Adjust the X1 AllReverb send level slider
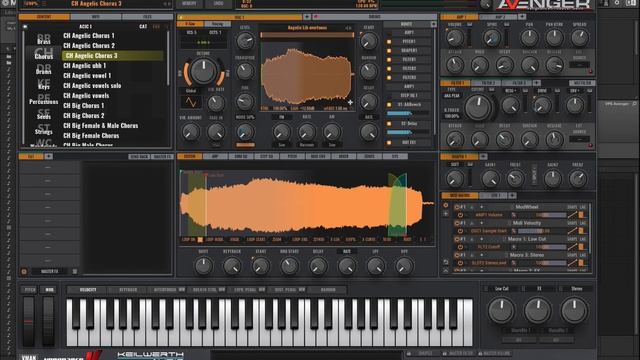Image resolution: width=640 pixels, height=360 pixels. 407,113
